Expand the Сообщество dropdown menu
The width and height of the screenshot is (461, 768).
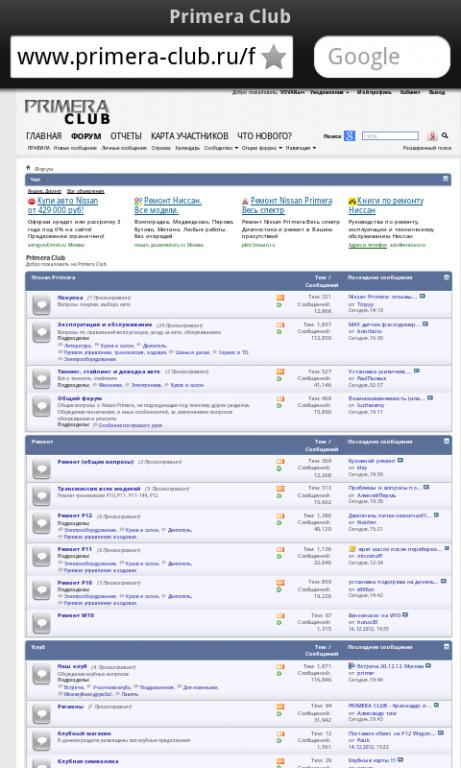tap(221, 148)
